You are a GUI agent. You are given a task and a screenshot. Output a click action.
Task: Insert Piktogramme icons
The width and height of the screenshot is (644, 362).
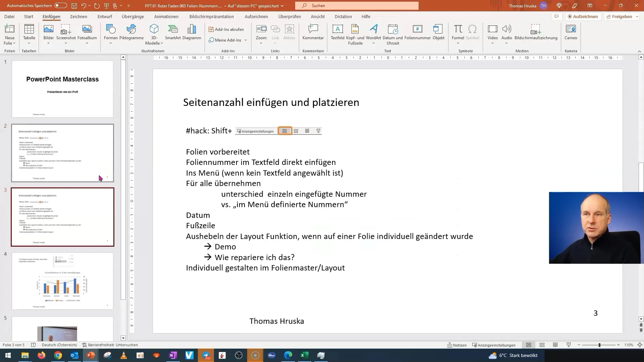pyautogui.click(x=131, y=32)
